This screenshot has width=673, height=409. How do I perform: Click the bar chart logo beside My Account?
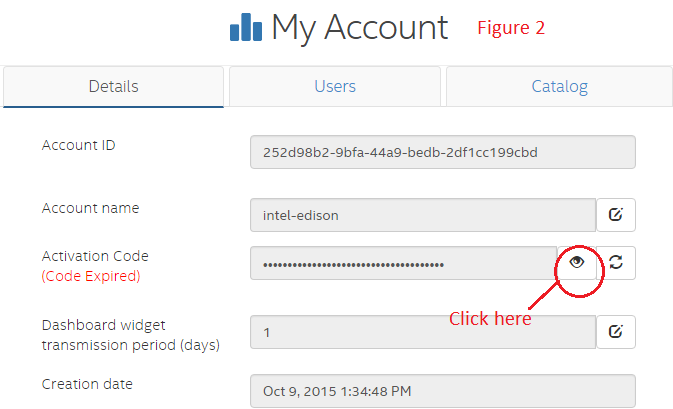coord(246,28)
